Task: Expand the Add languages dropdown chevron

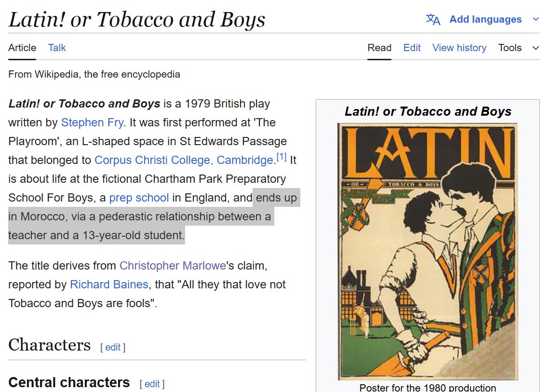Action: tap(536, 19)
